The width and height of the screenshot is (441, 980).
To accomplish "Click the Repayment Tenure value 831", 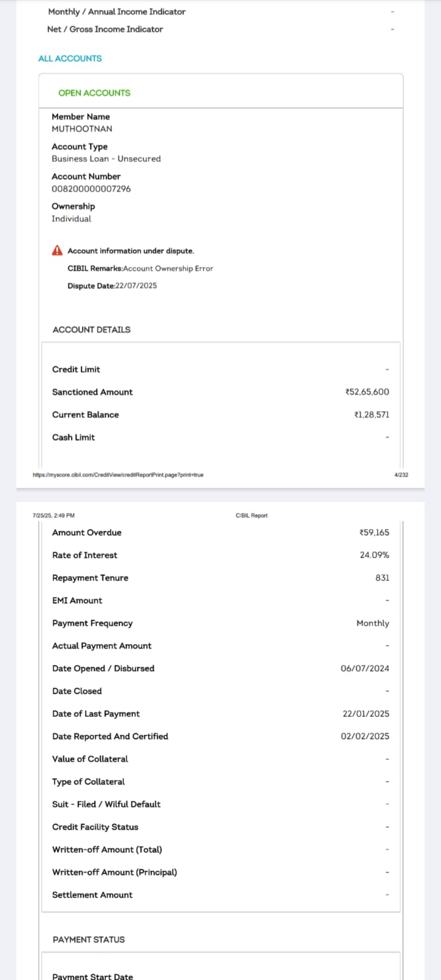I will [x=382, y=578].
